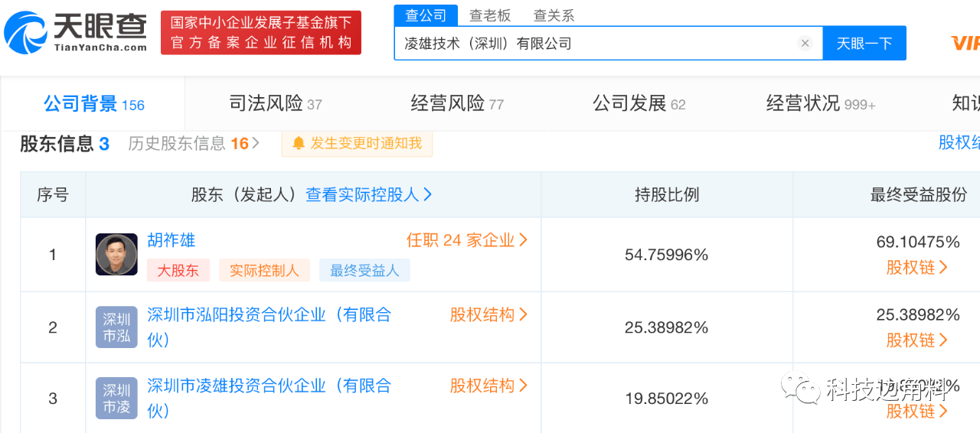The height and width of the screenshot is (433, 980).
Task: Select the 查公司 search tab
Action: (x=426, y=15)
